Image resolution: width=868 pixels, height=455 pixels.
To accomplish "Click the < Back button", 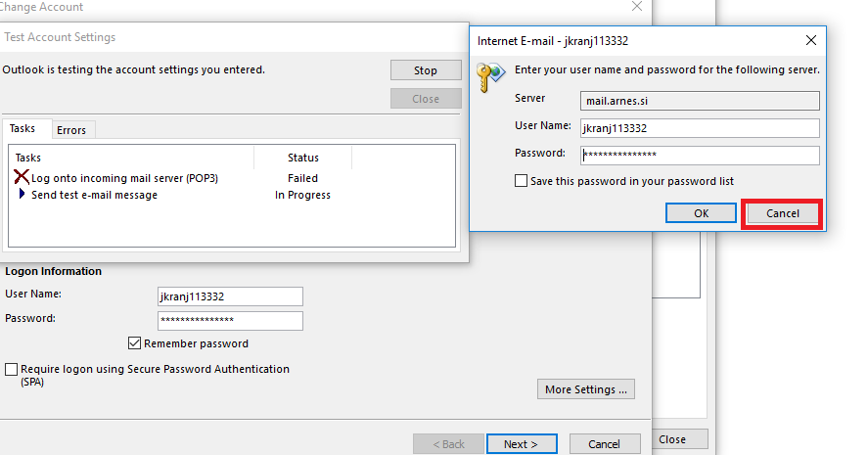I will (x=448, y=444).
